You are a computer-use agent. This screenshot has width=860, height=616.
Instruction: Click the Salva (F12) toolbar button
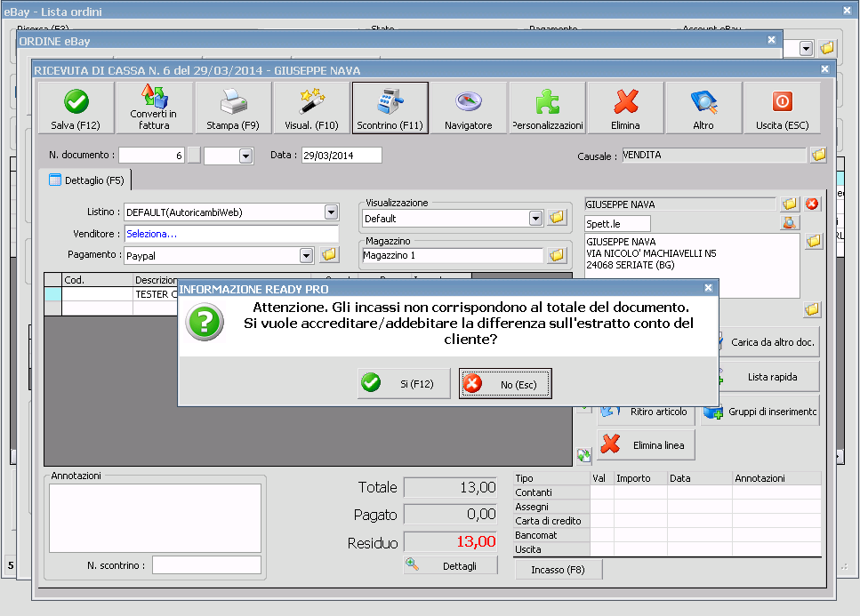(76, 108)
